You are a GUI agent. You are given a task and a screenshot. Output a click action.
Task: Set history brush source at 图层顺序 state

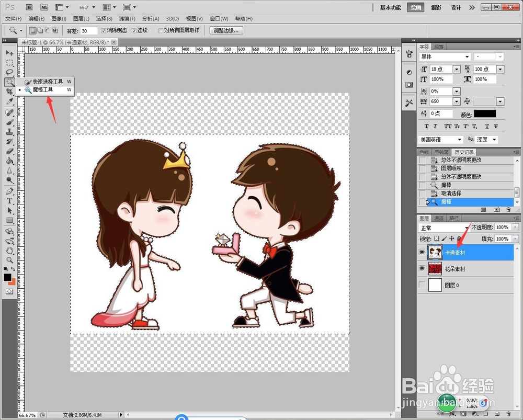423,168
